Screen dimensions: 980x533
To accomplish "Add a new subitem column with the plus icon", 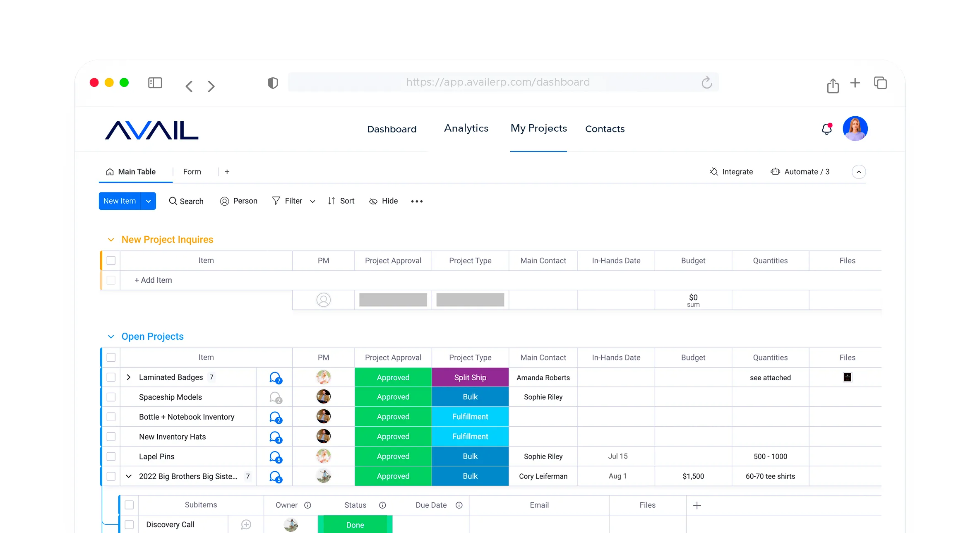I will [x=697, y=505].
